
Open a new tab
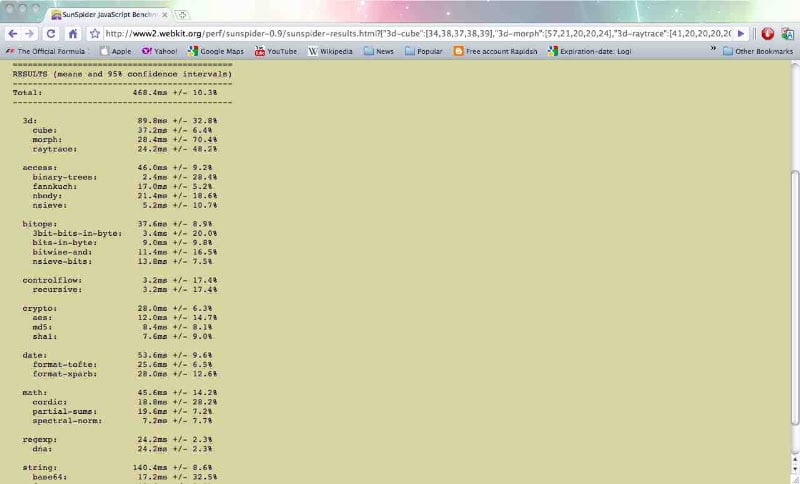pyautogui.click(x=182, y=15)
